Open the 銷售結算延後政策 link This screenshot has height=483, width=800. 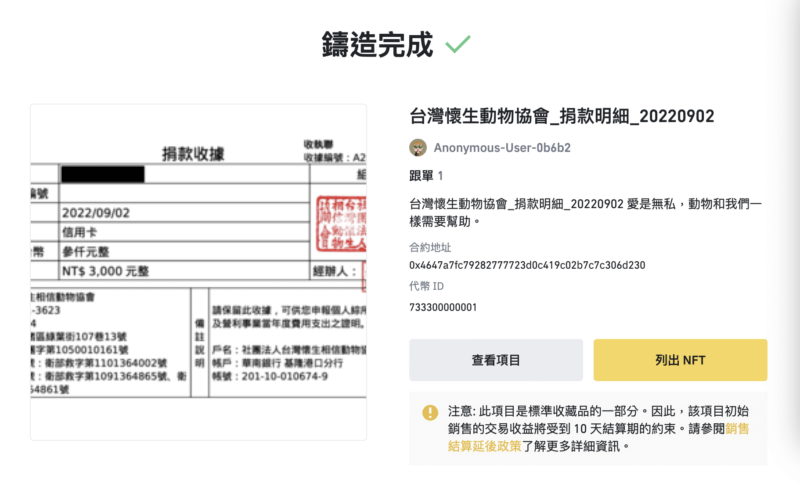598,437
